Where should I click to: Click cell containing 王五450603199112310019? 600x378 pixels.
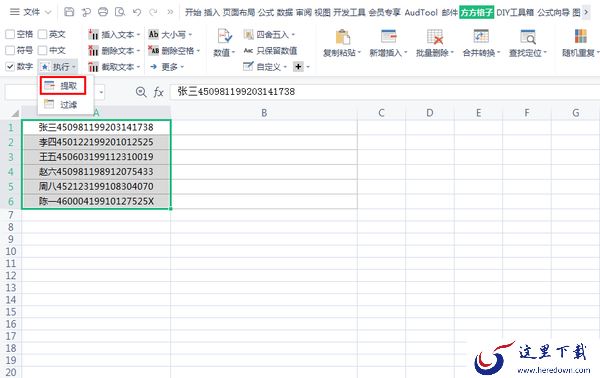click(96, 157)
